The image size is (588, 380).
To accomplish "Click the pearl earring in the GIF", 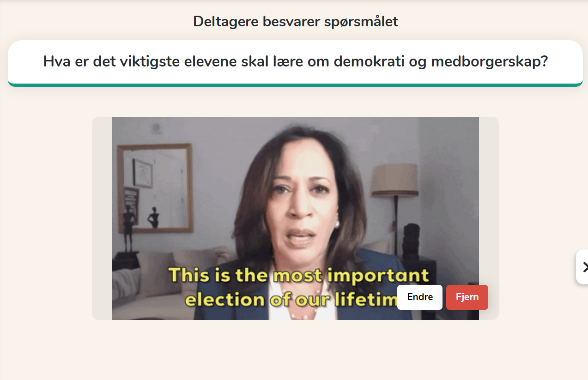I will tap(337, 224).
